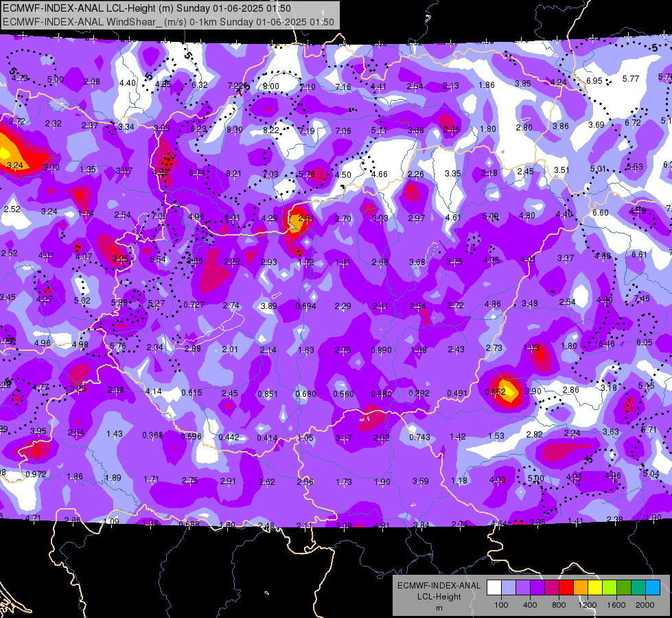This screenshot has width=672, height=618.
Task: Click the wind shear value 0.694
Action: 305,306
